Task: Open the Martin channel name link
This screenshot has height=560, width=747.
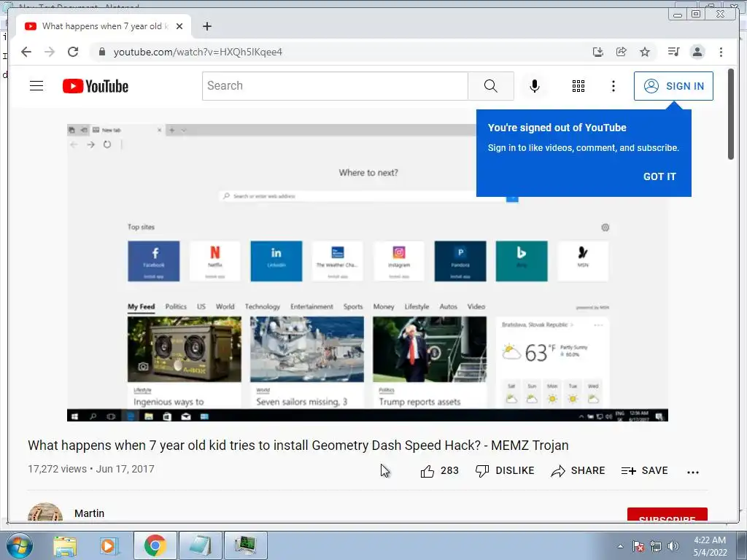Action: 89,513
